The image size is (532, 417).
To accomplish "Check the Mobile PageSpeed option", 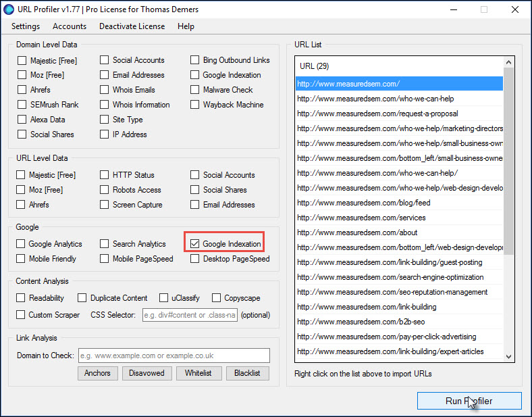I will pyautogui.click(x=104, y=259).
